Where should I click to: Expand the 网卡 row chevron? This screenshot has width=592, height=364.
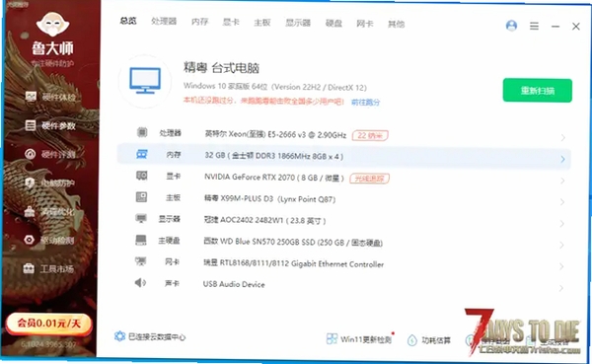pyautogui.click(x=561, y=266)
